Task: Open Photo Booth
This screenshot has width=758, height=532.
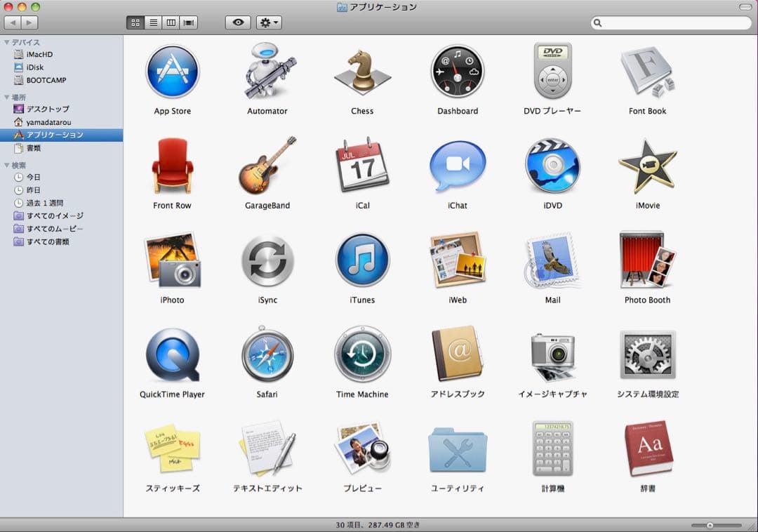Action: tap(646, 261)
